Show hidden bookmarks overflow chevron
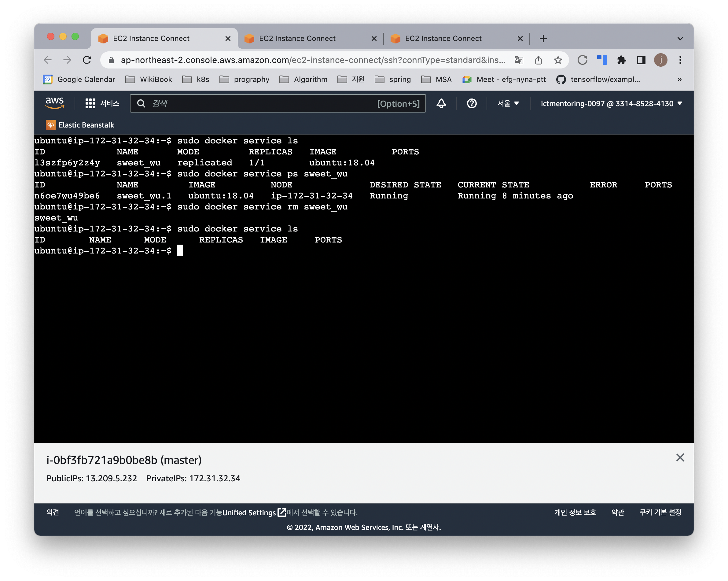The image size is (728, 581). [x=679, y=80]
